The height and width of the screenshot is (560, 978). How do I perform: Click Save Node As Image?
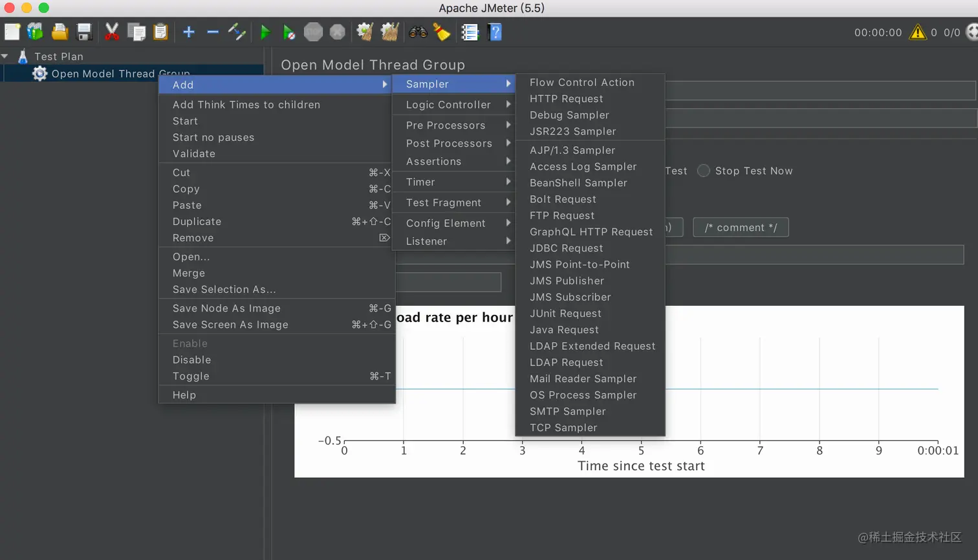pos(277,308)
